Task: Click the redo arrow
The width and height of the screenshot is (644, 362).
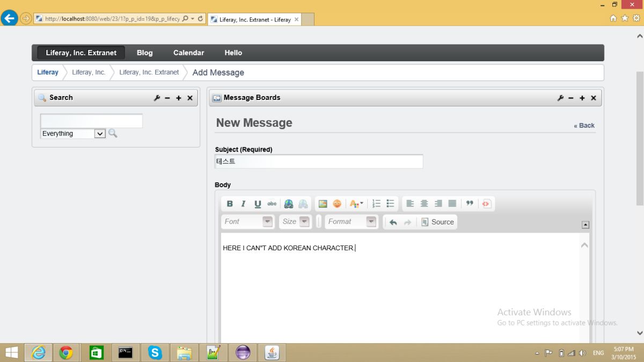Action: pyautogui.click(x=407, y=222)
